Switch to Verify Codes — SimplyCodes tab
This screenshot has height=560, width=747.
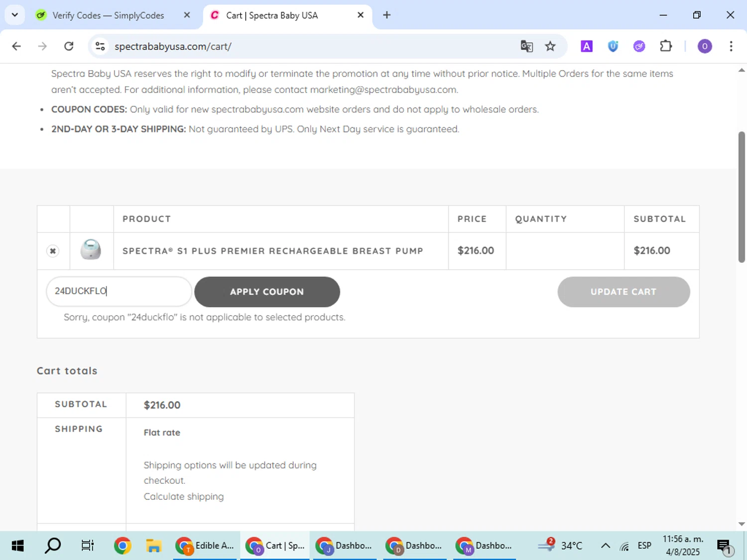pos(108,15)
